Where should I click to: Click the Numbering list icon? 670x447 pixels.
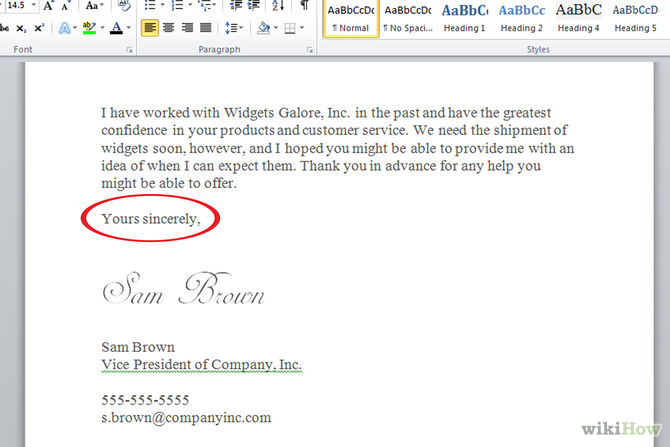(x=177, y=6)
